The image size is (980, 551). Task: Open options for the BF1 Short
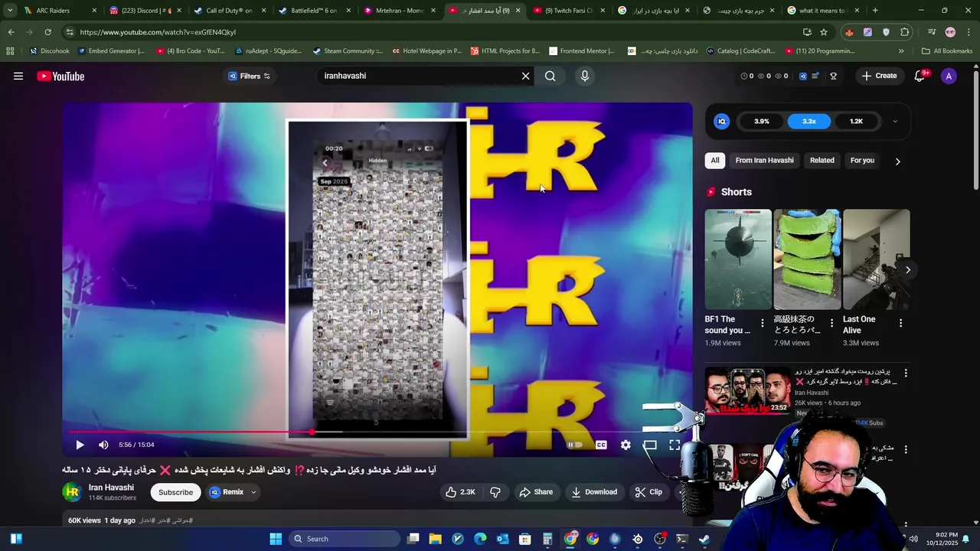[763, 323]
